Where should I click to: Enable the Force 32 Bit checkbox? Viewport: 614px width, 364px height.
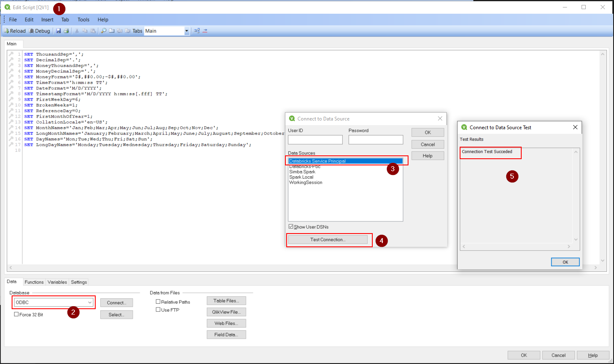click(17, 314)
